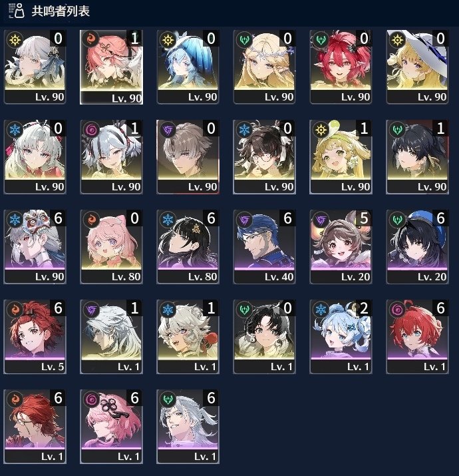Click Glacio icon on light-blue haired Lv. 1 card
The height and width of the screenshot is (476, 459).
321,310
